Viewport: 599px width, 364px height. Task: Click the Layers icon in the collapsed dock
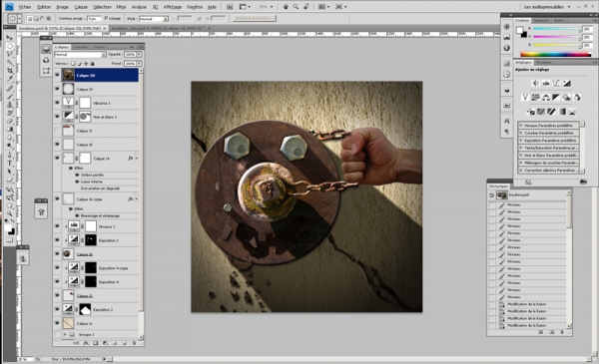tap(46, 49)
